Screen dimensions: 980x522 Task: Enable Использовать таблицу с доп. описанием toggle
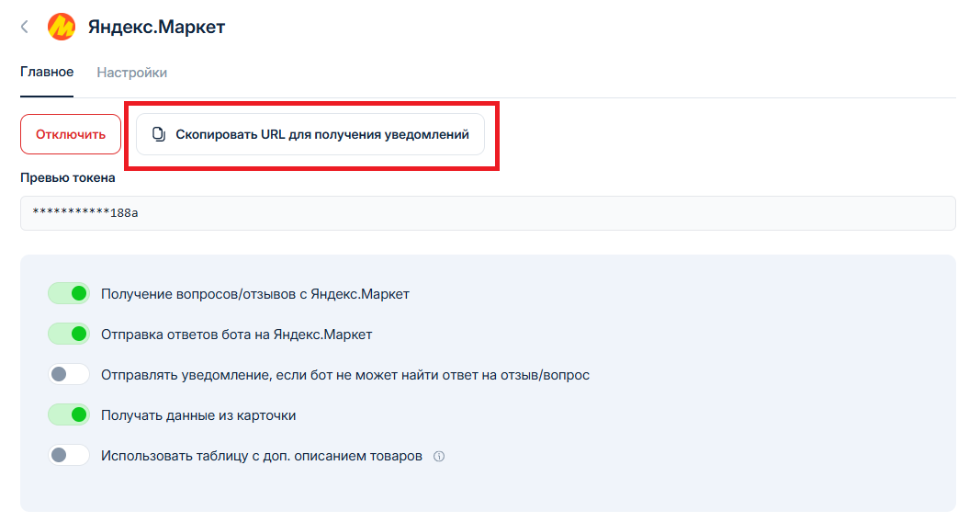coord(69,456)
